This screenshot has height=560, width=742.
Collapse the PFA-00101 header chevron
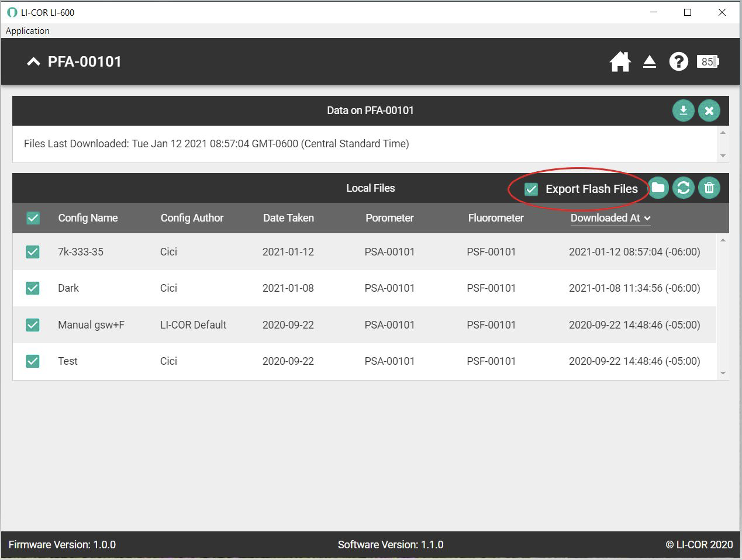tap(33, 62)
